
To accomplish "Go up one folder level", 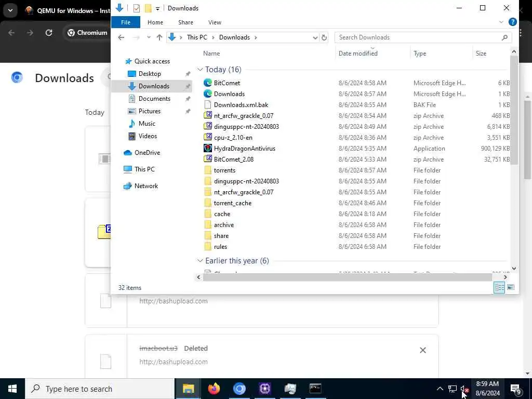I will (x=159, y=37).
